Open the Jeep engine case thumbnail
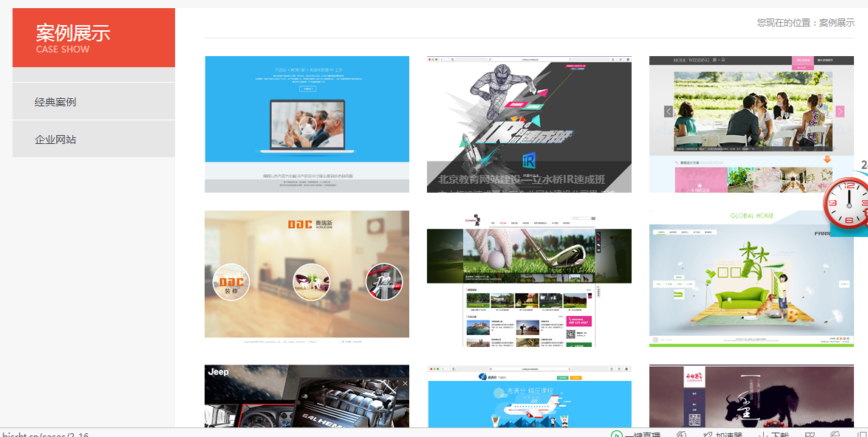868x437 pixels. [x=307, y=396]
